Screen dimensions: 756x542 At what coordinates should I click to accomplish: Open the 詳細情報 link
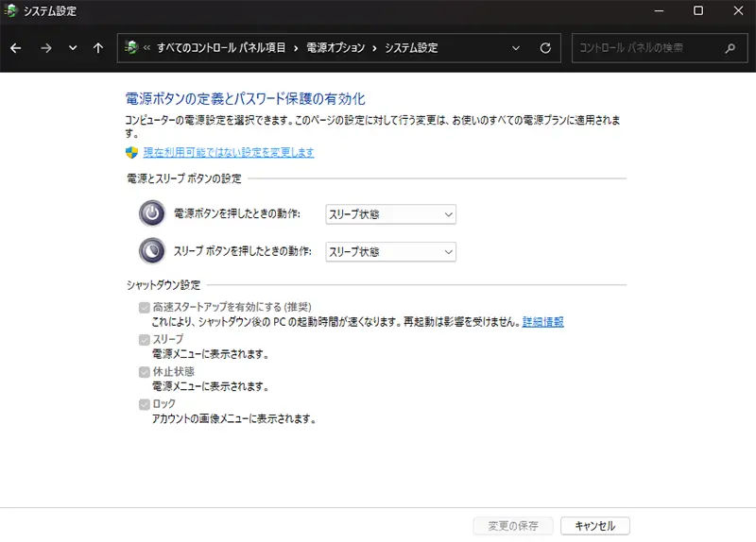(x=542, y=322)
